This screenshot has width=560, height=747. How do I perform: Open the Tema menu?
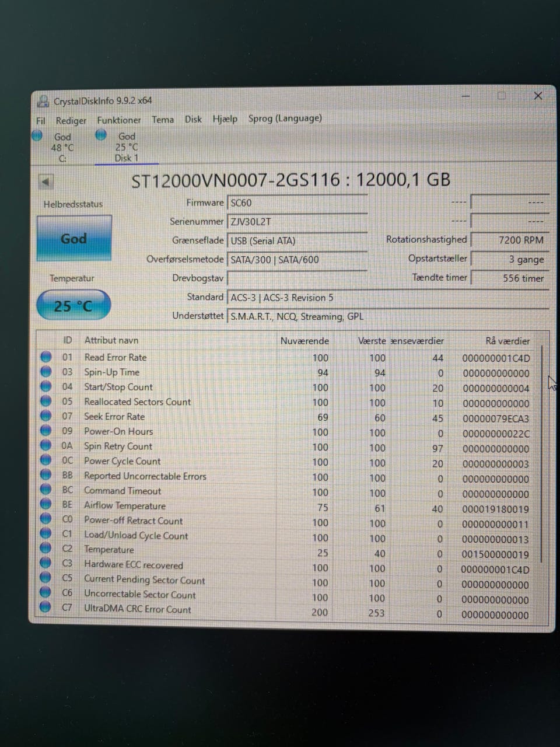(x=163, y=119)
